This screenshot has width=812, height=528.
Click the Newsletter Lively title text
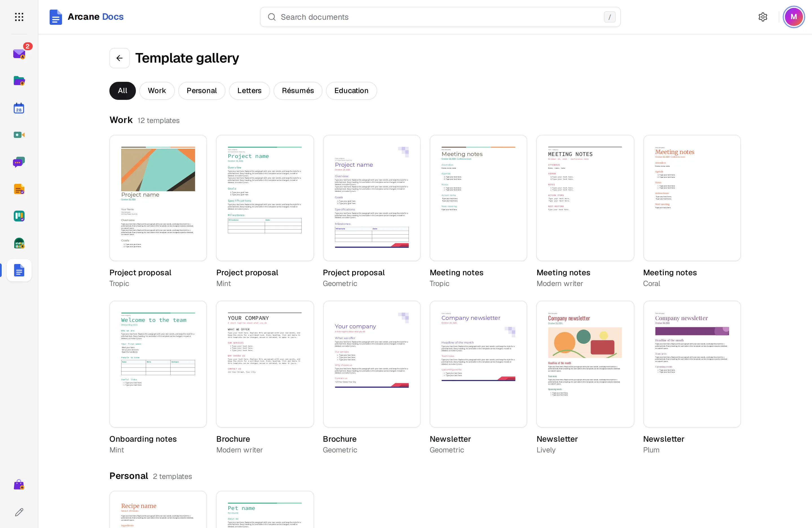coord(557,439)
